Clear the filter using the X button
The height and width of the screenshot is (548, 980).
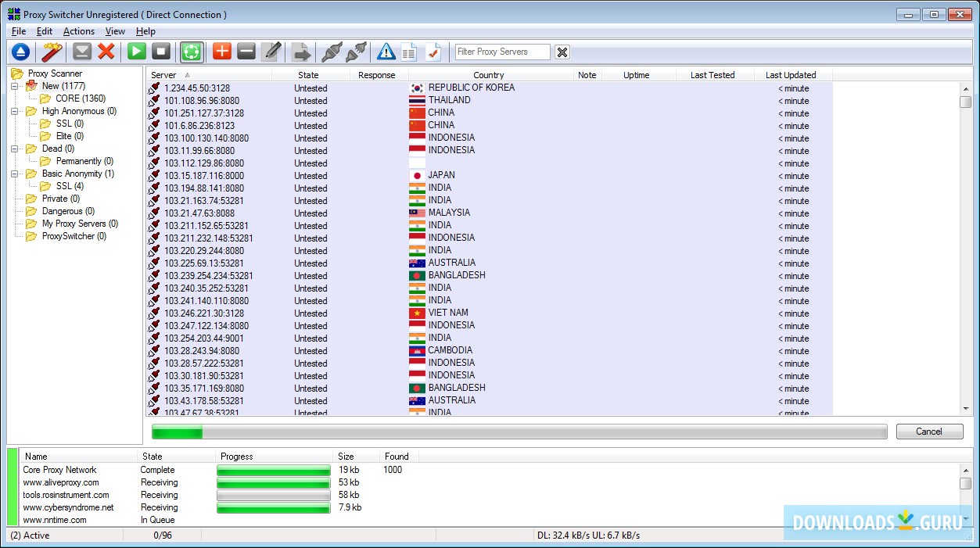pyautogui.click(x=562, y=52)
